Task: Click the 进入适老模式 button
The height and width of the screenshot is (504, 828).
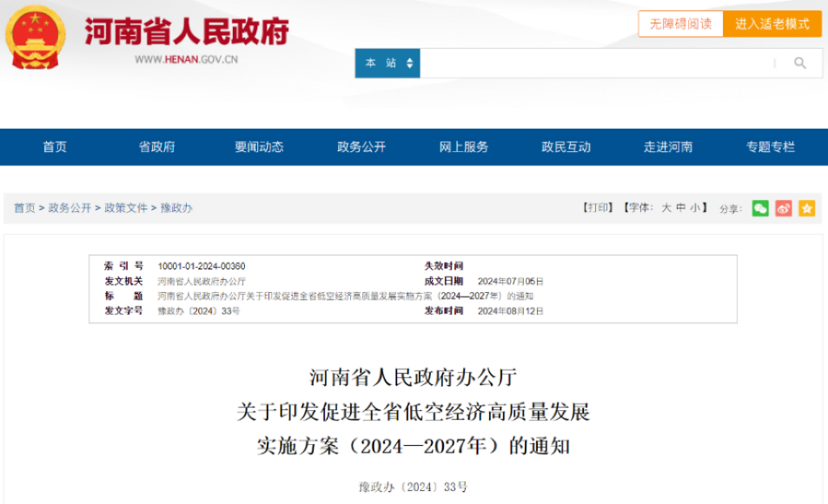Action: 772,23
